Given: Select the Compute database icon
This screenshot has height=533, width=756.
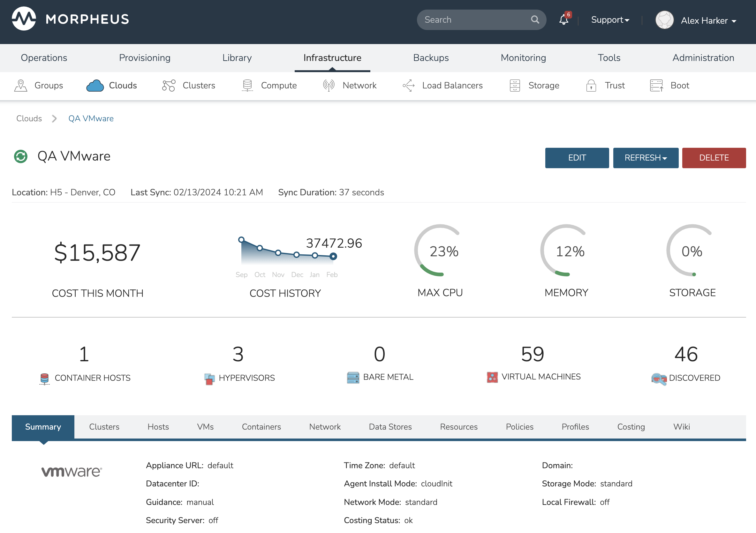Looking at the screenshot, I should (247, 86).
